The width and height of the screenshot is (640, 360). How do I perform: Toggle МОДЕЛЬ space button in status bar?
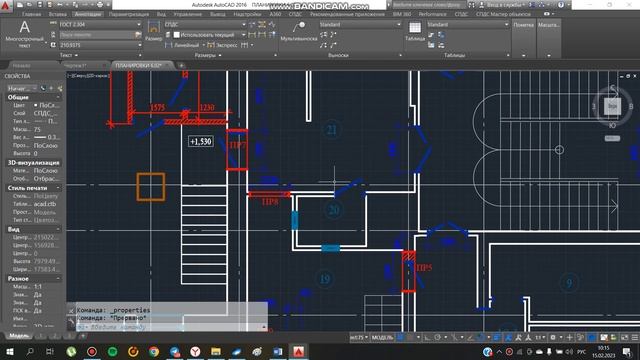pyautogui.click(x=382, y=338)
